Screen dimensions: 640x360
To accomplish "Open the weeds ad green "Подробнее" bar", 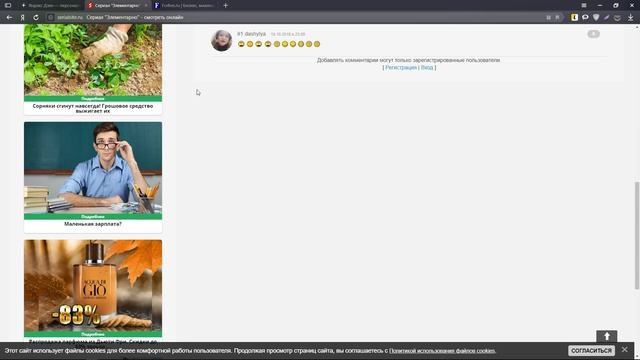I will (x=93, y=98).
